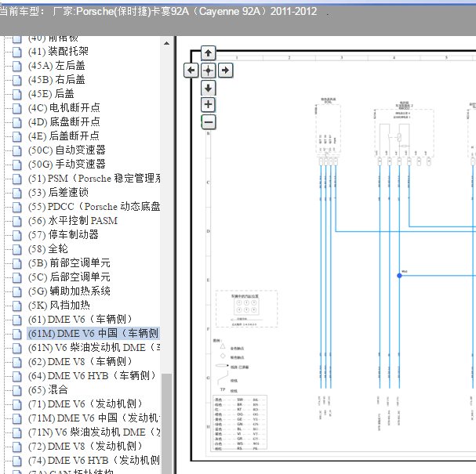Zoom in on the diagram with the plus button
Image resolution: width=476 pixels, height=474 pixels.
[209, 105]
